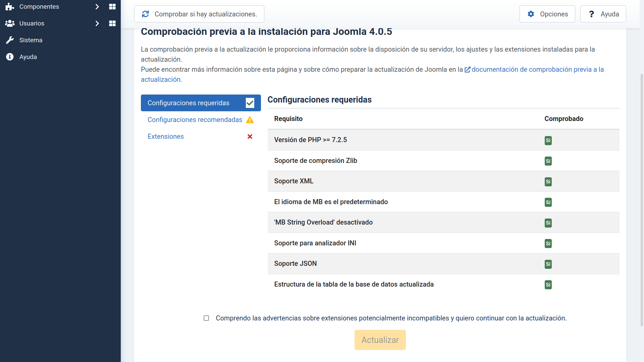
Task: Click the Sí badge for analizador INI
Action: (548, 244)
